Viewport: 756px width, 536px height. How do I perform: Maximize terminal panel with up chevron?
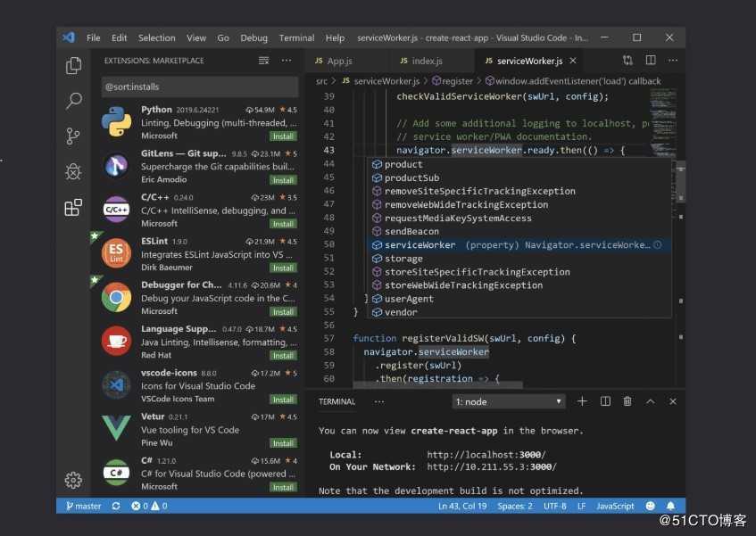(x=651, y=401)
